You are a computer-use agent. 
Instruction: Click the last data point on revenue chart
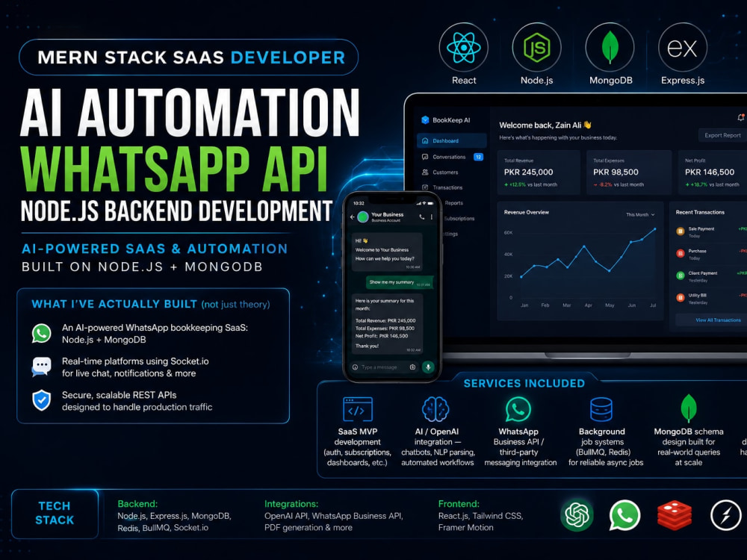coord(654,229)
